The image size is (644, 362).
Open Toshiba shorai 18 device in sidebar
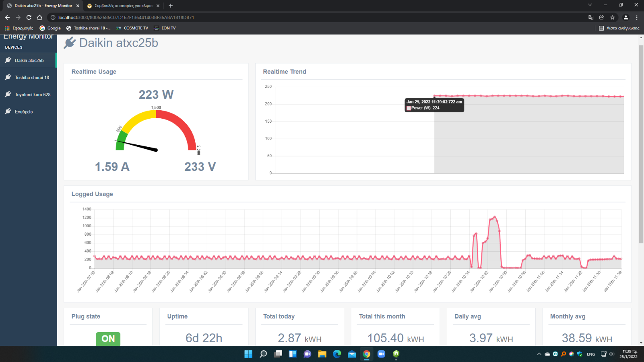point(28,78)
